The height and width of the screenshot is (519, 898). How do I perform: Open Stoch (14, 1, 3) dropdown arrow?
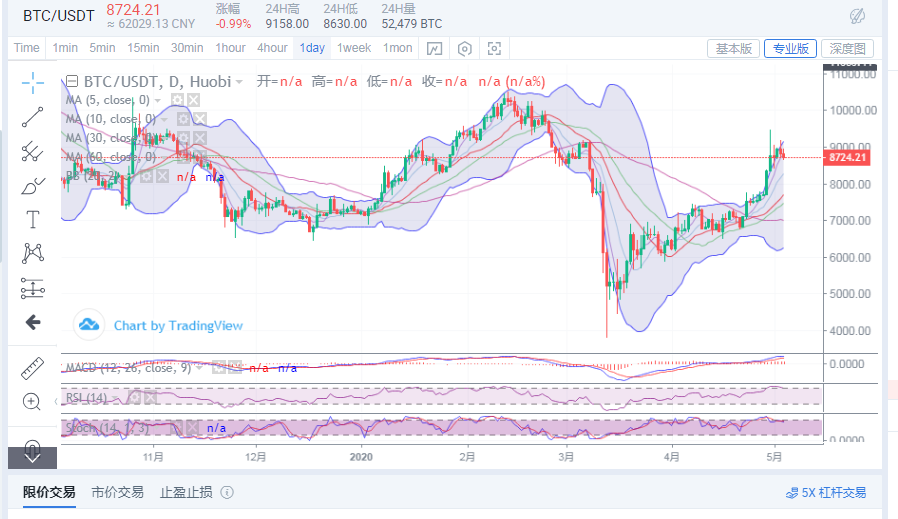point(159,428)
